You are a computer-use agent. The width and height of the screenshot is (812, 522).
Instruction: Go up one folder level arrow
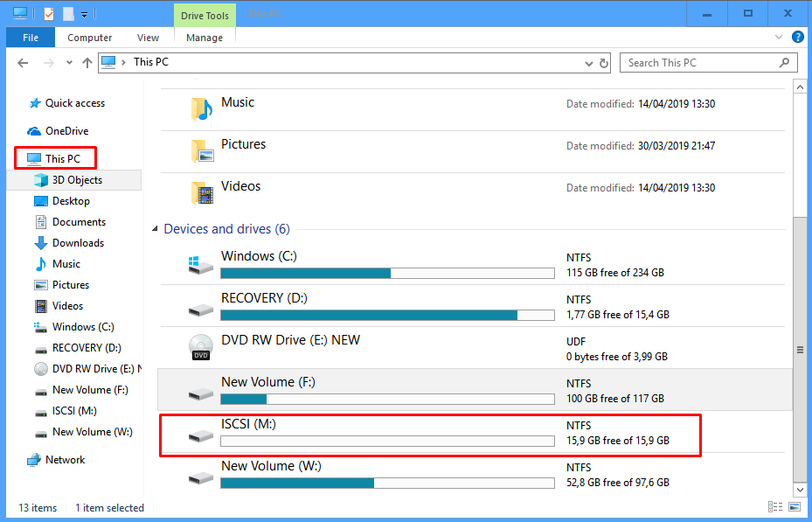[87, 63]
